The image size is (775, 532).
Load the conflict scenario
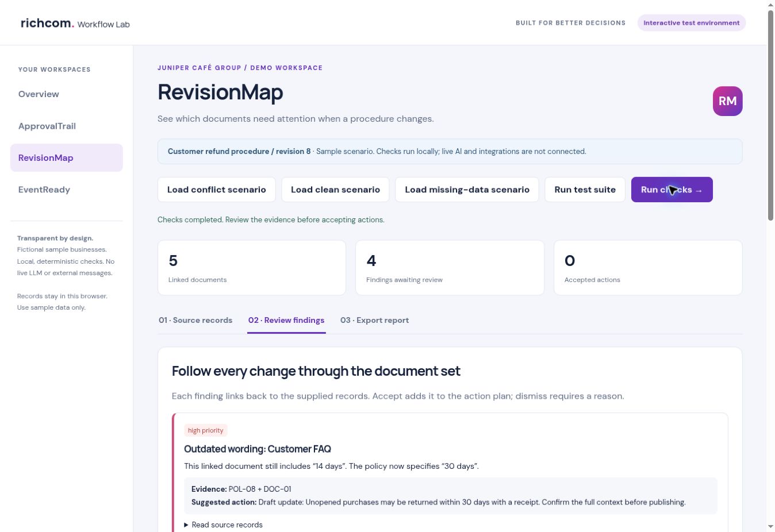click(x=217, y=190)
